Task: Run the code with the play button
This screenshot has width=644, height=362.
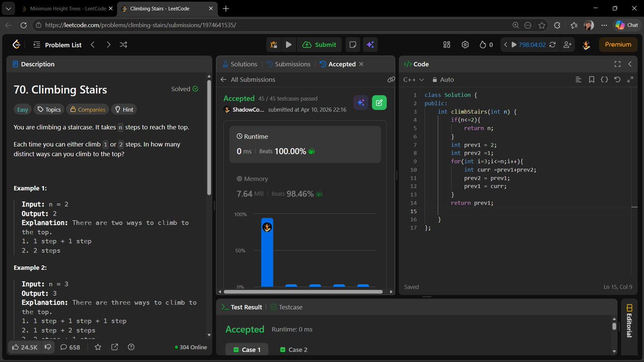Action: coord(289,45)
